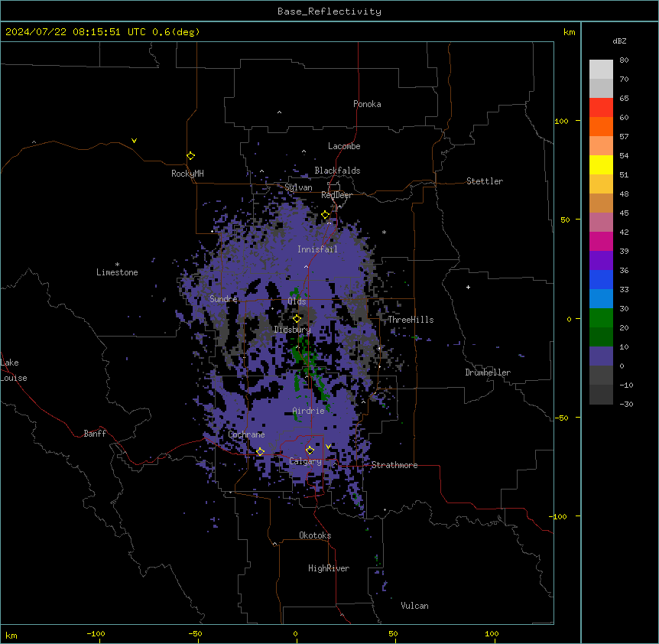Screen dimensions: 659x644
Task: Click the 50 tick on the bottom axis
Action: [x=393, y=633]
